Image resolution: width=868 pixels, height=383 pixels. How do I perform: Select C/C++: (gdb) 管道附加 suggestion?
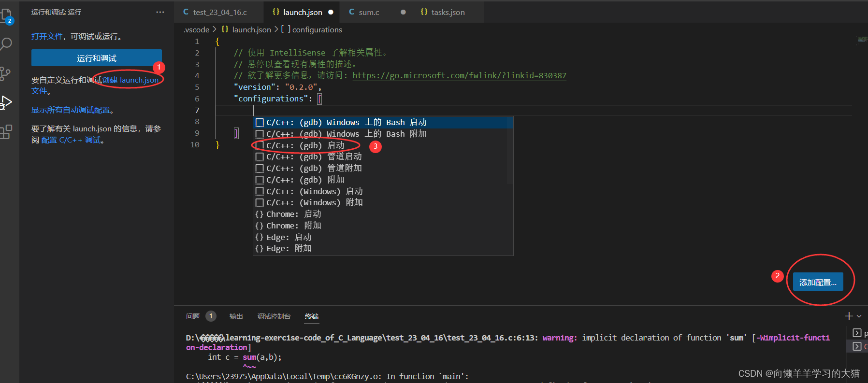pyautogui.click(x=383, y=168)
